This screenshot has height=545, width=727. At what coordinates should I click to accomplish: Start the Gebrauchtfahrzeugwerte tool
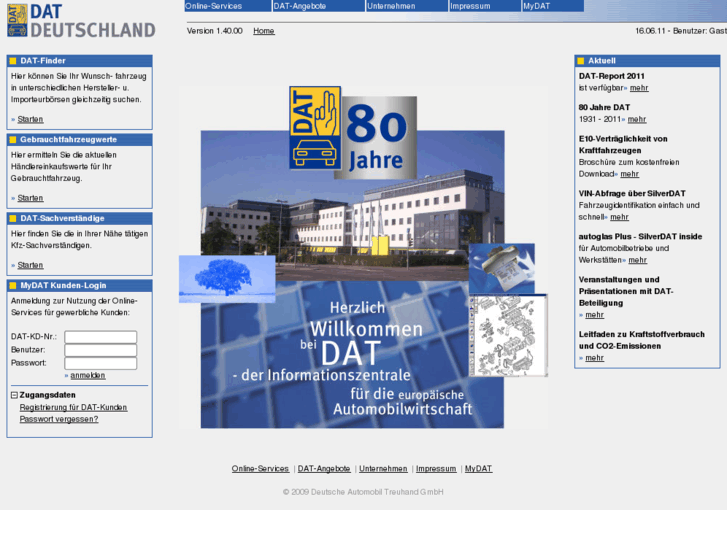point(30,199)
